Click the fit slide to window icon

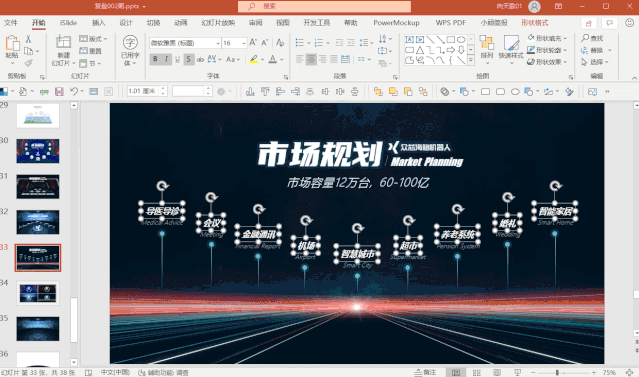pos(629,373)
